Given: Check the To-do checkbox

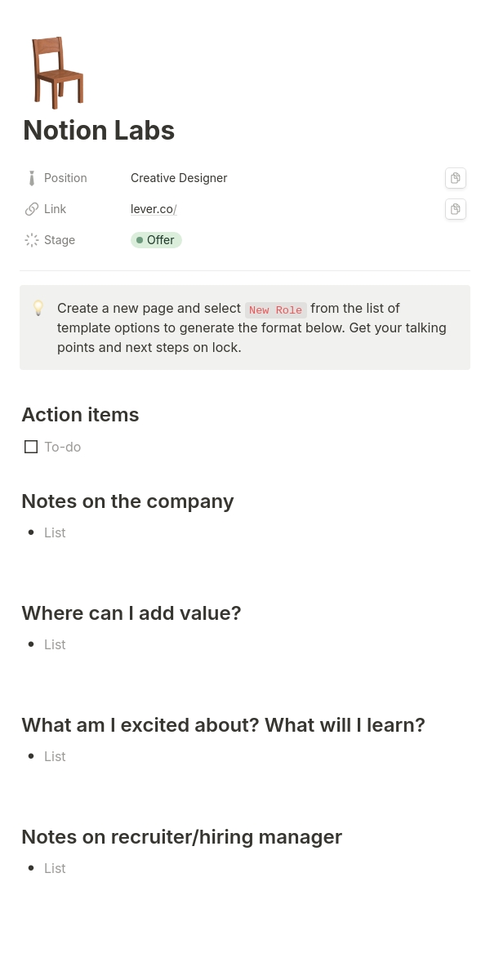Looking at the screenshot, I should click(x=31, y=447).
